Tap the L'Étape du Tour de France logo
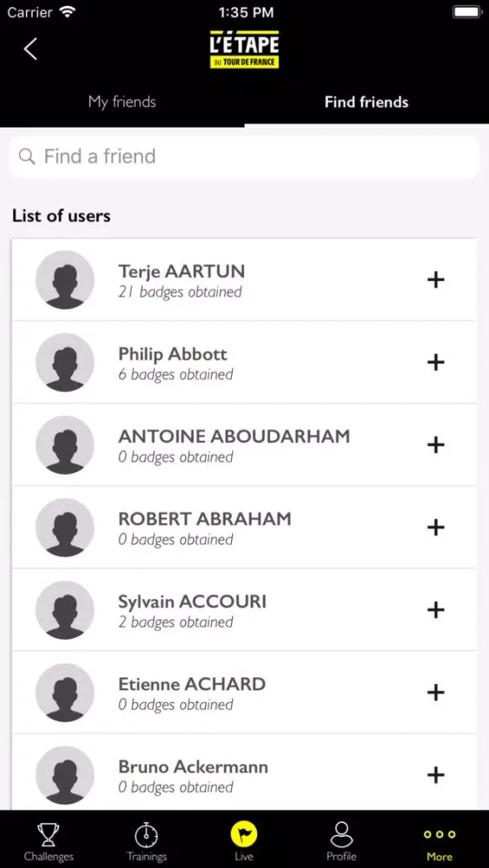Viewport: 489px width, 868px height. [244, 49]
